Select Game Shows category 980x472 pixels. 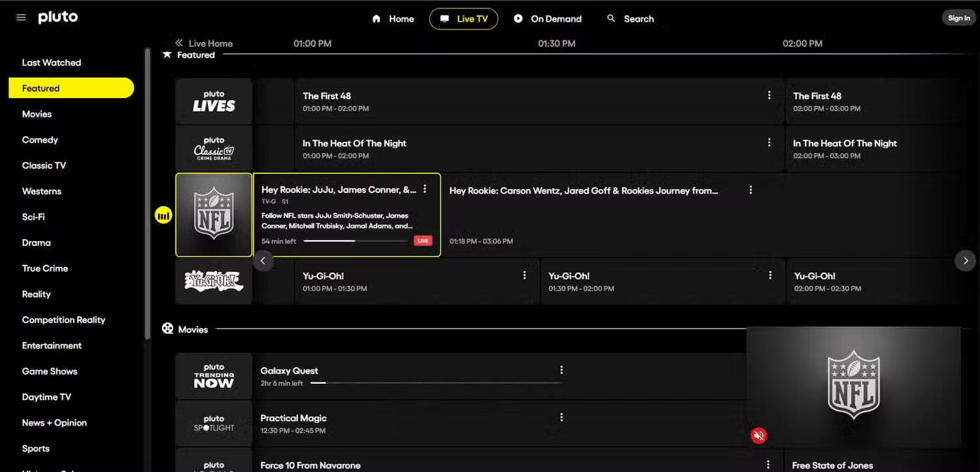point(50,371)
